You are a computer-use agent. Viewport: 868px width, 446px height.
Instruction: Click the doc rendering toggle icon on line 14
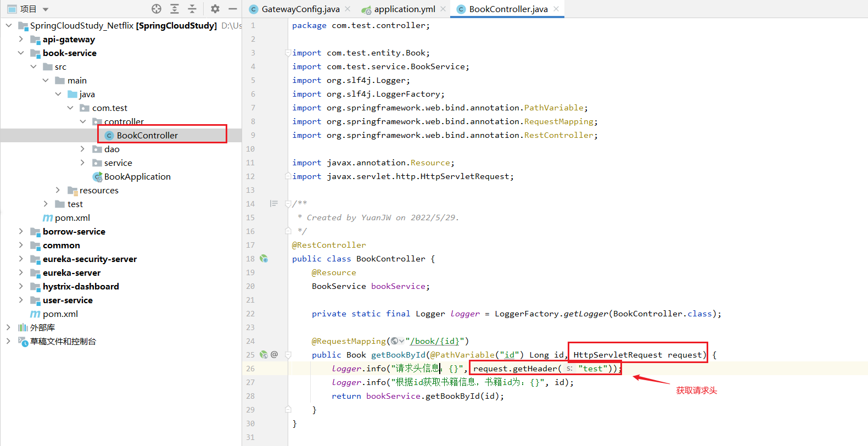pos(273,204)
